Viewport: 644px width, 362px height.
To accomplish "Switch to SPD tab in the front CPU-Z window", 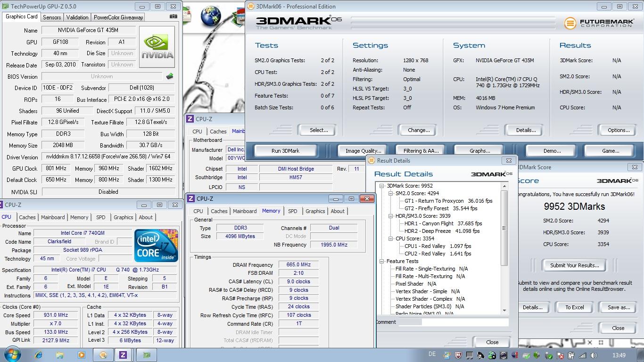I will pyautogui.click(x=293, y=211).
